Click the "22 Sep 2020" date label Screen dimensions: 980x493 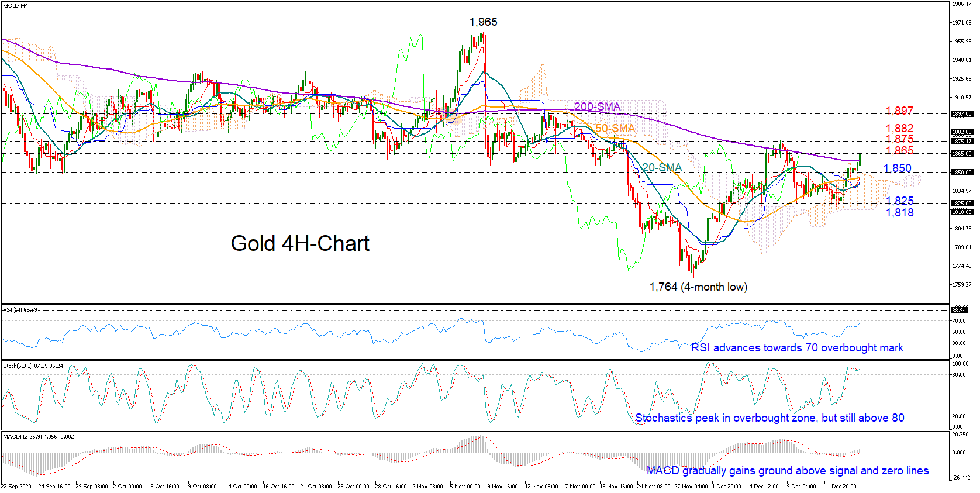[16, 487]
